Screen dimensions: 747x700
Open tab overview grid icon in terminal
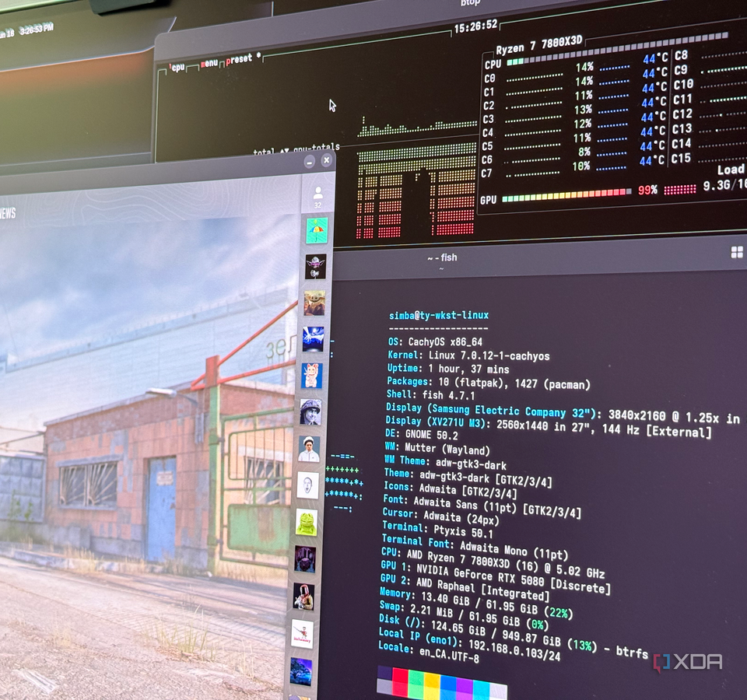(x=737, y=252)
